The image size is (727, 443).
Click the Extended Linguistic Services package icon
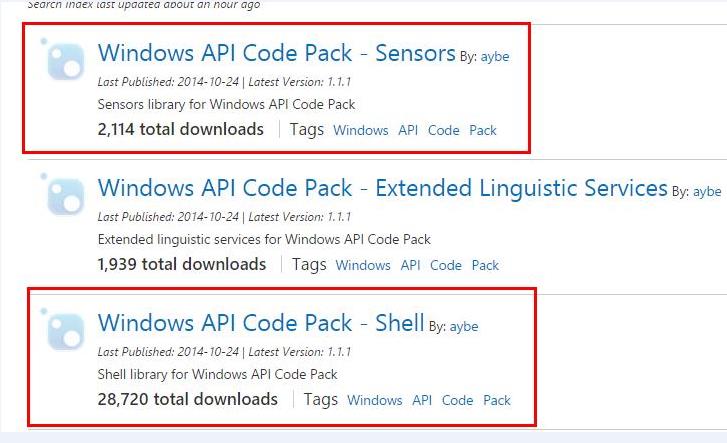[x=63, y=194]
